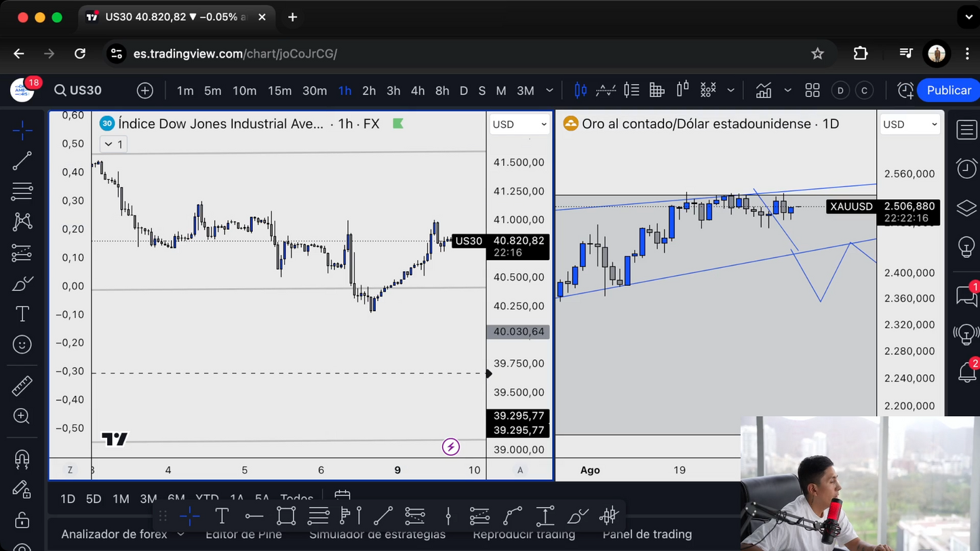Select the brush drawing tool
Image resolution: width=980 pixels, height=551 pixels.
[22, 283]
